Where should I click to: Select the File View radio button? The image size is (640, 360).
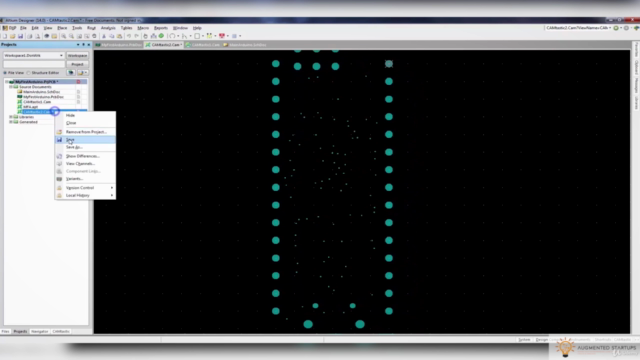click(x=5, y=73)
